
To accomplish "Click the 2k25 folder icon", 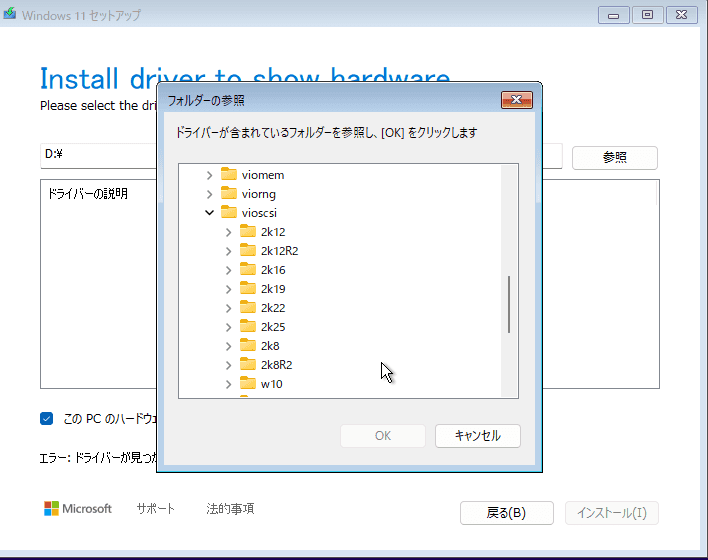I will (248, 326).
